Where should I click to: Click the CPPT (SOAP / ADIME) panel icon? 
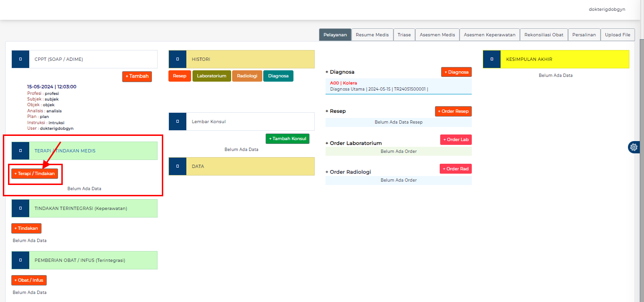20,59
